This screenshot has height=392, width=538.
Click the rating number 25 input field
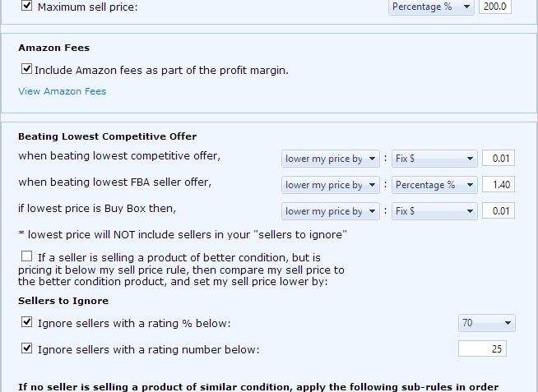click(482, 348)
